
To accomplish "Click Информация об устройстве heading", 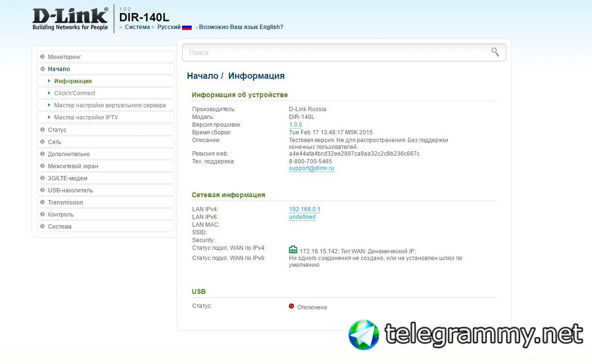I will [240, 95].
